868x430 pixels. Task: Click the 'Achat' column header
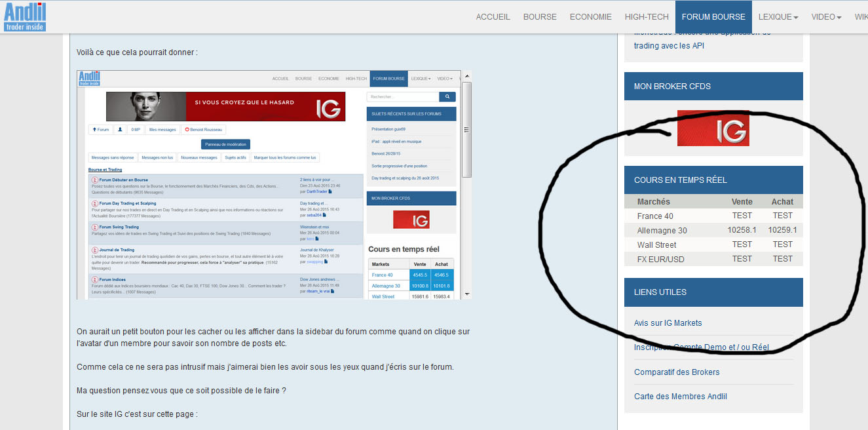[782, 202]
